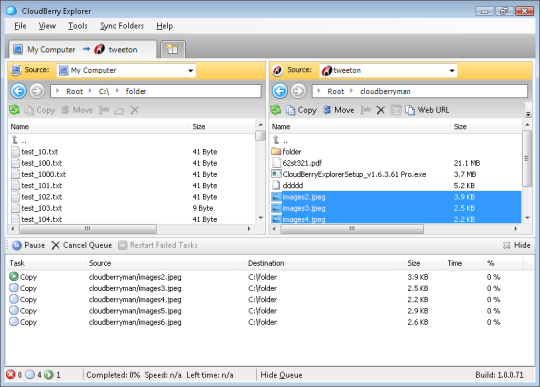The image size is (540, 387).
Task: Click Root in left breadcrumb path
Action: pos(74,91)
